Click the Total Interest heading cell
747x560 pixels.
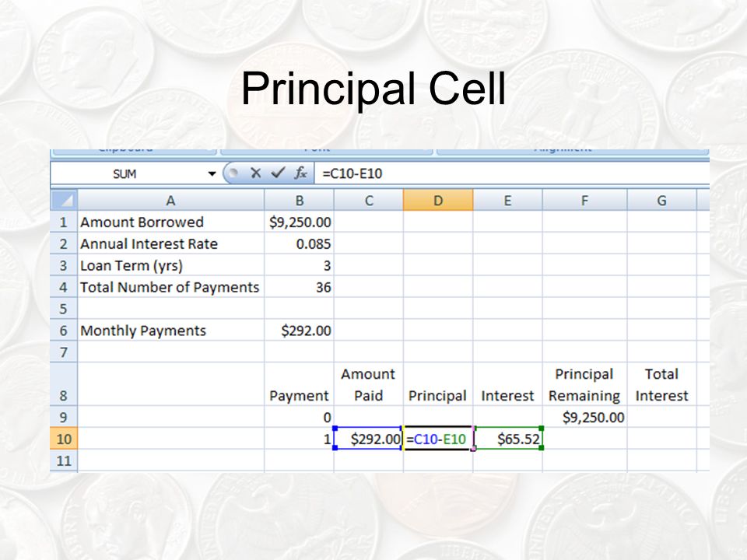(x=662, y=384)
